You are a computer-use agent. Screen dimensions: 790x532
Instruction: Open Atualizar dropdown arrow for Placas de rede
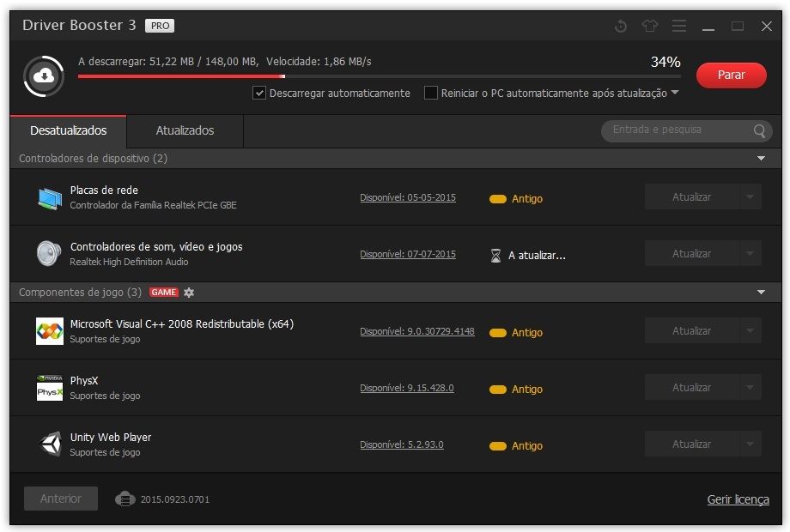(x=750, y=197)
